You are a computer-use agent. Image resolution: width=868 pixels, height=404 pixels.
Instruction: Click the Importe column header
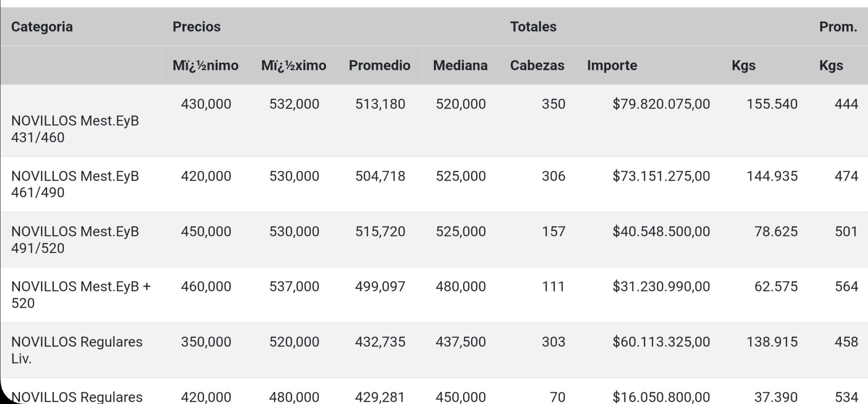pos(612,66)
